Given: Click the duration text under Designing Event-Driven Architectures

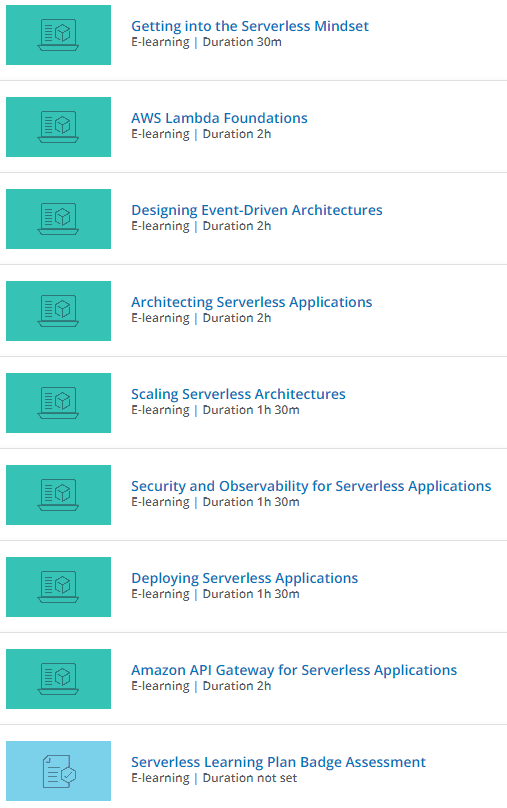Looking at the screenshot, I should (x=236, y=226).
